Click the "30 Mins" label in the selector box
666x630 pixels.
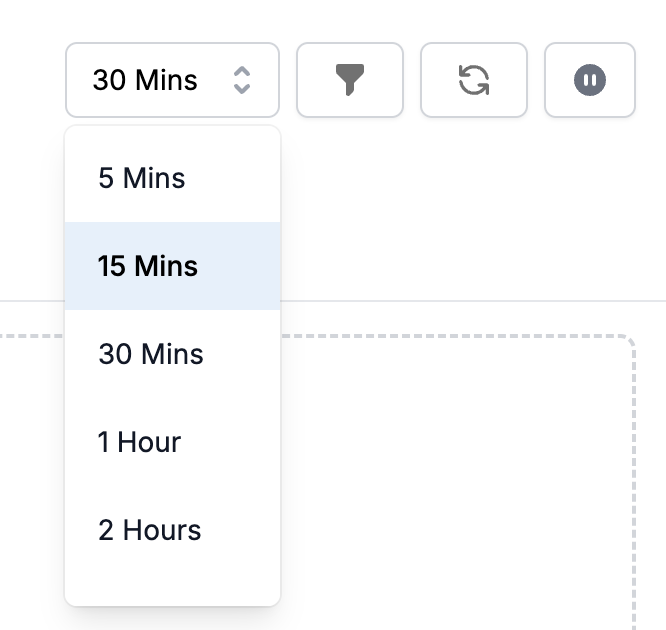pyautogui.click(x=145, y=80)
